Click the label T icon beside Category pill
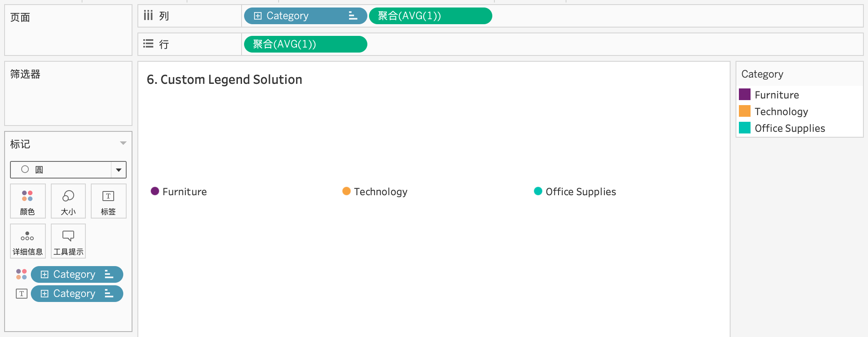Viewport: 868px width, 337px height. click(22, 294)
